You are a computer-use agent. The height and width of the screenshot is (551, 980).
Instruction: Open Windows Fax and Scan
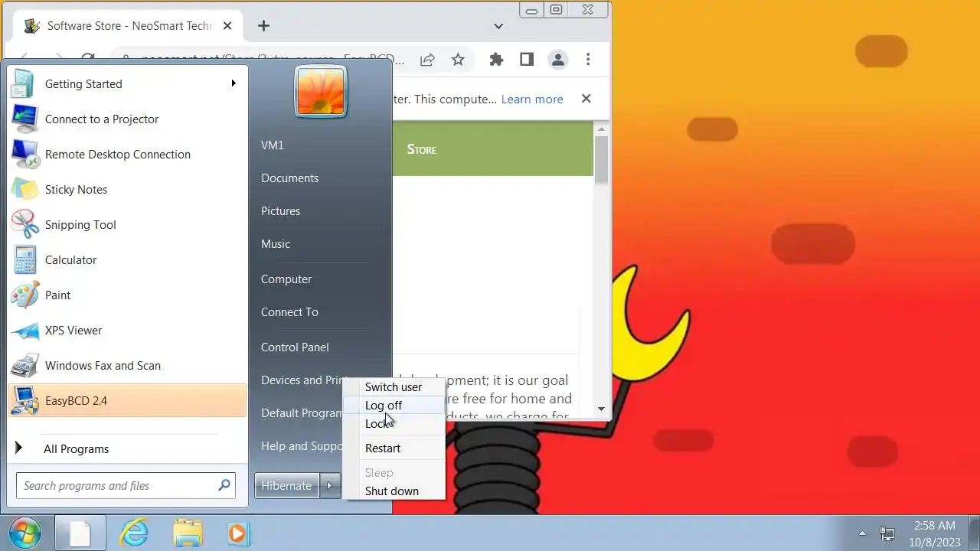pos(127,365)
